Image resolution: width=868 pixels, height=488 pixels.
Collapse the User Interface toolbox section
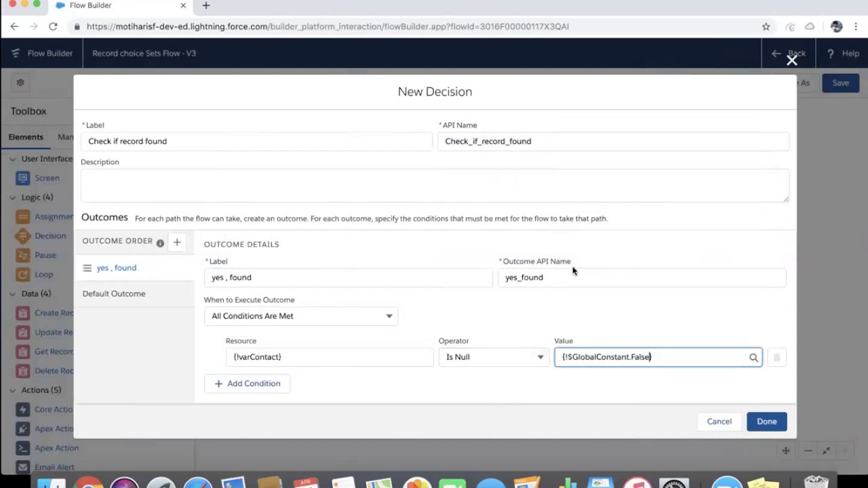[13, 159]
